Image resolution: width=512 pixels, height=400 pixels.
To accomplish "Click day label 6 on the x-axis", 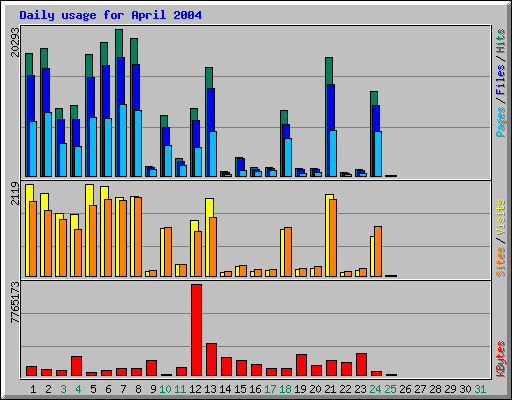I will tap(108, 389).
